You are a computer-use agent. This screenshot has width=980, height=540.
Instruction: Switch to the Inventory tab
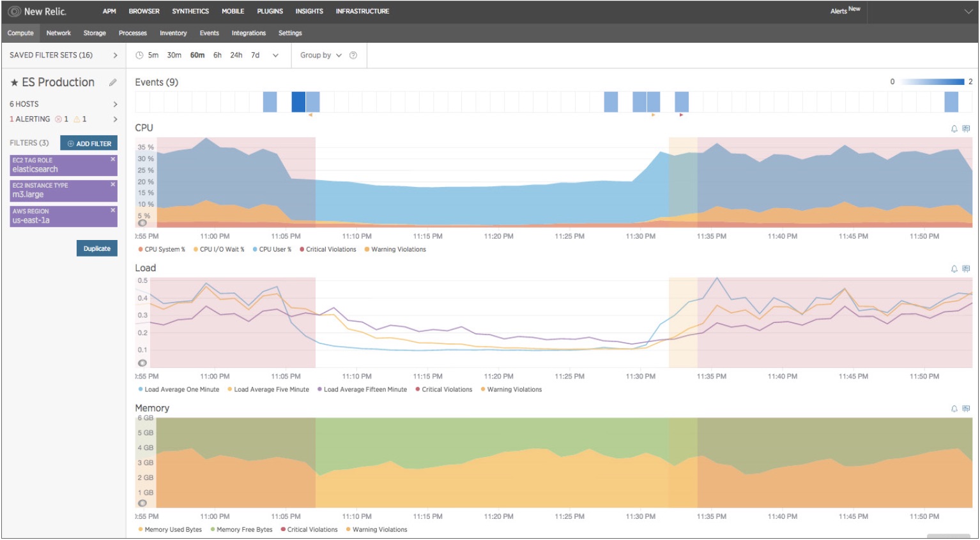[173, 33]
